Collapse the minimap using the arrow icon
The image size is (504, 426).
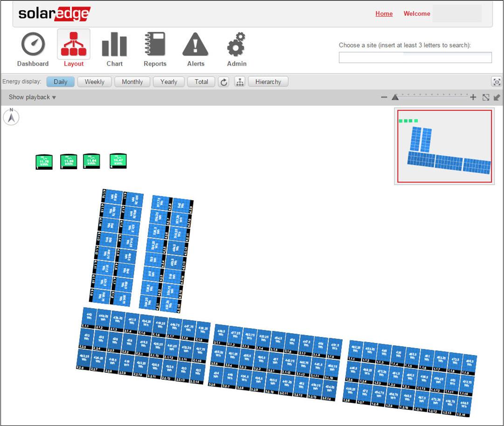point(497,97)
